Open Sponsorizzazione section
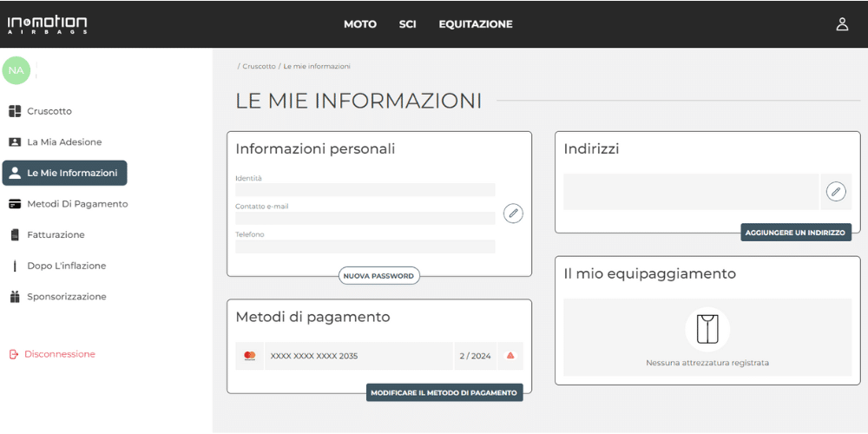 67,297
